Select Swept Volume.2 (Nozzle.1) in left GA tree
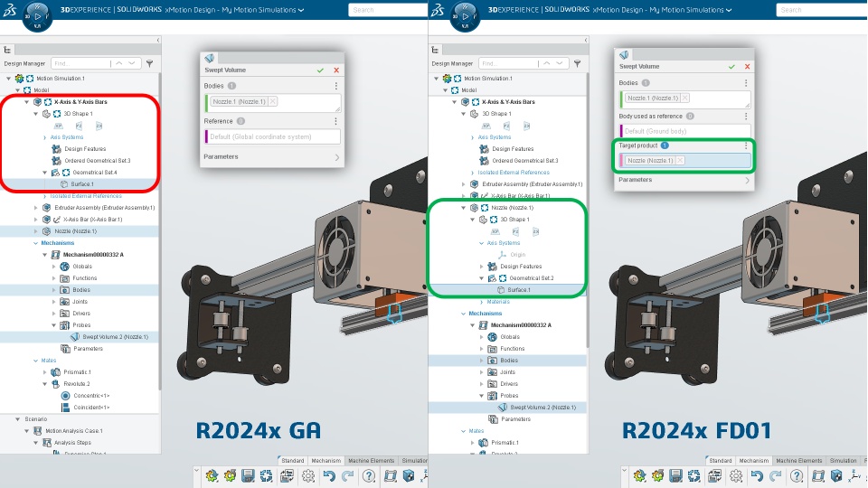The image size is (868, 488). tap(115, 337)
